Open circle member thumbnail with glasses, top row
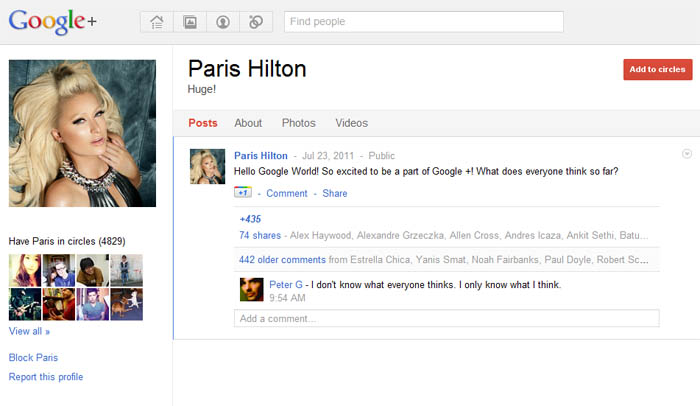 click(59, 270)
